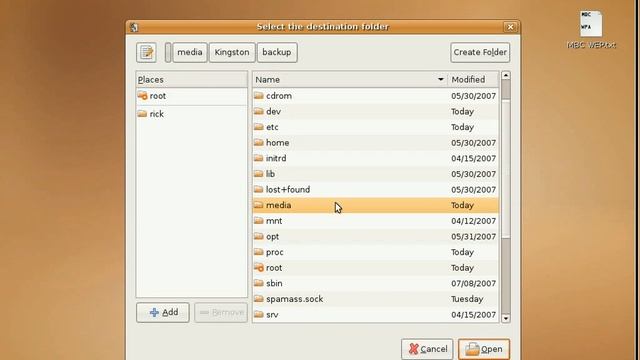Screen dimensions: 640x360
Task: Click the folder icon next to opt
Action: coord(259,236)
